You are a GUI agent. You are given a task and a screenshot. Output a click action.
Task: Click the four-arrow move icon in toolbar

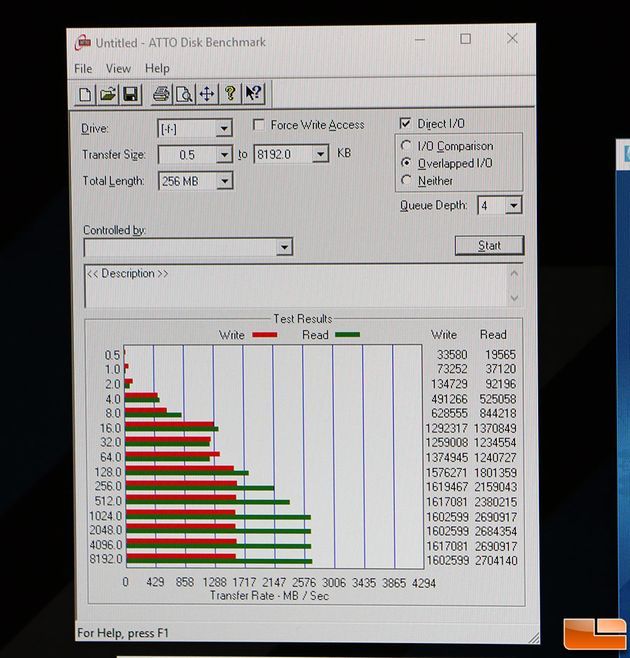pyautogui.click(x=207, y=94)
